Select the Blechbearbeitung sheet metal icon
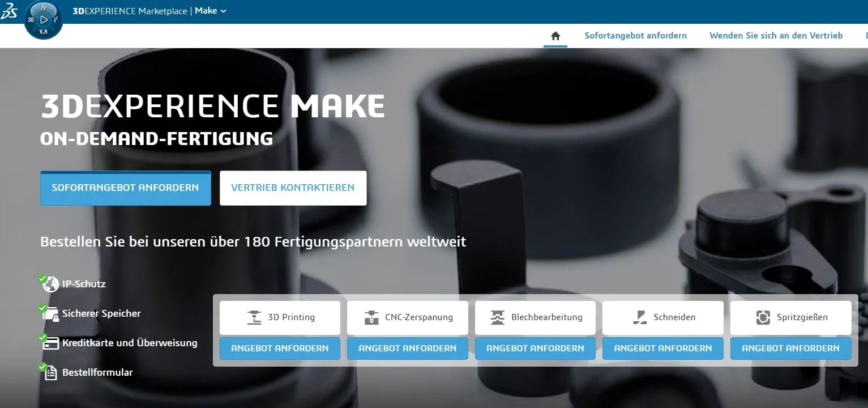This screenshot has height=408, width=868. 498,317
